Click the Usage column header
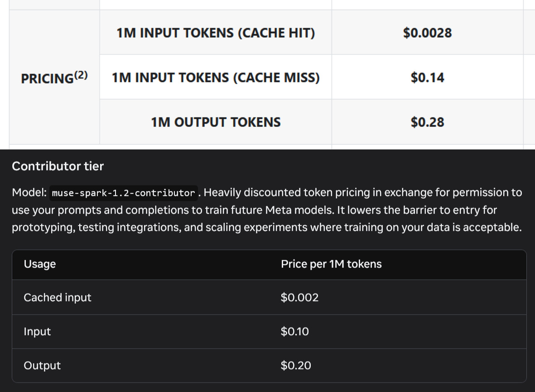 (x=40, y=264)
